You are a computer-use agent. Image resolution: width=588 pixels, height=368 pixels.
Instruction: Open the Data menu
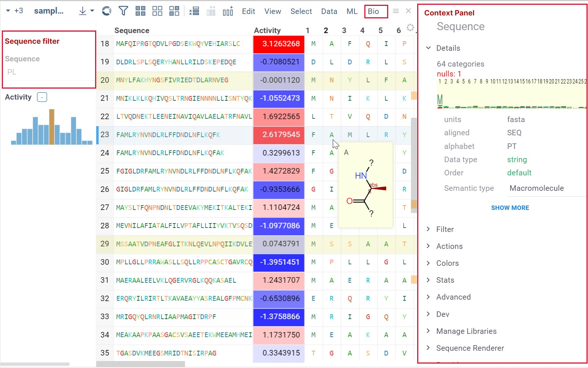329,11
